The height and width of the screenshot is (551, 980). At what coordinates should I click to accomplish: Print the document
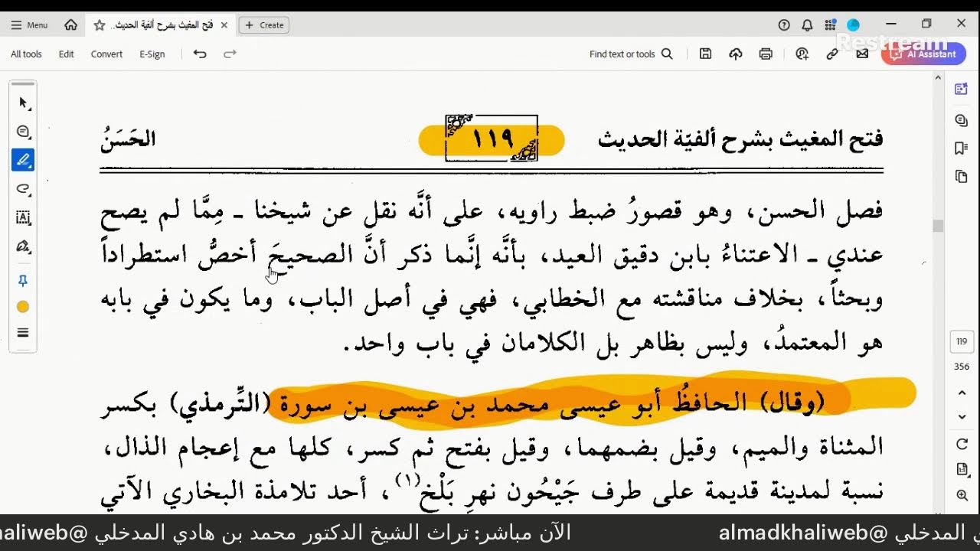click(766, 54)
